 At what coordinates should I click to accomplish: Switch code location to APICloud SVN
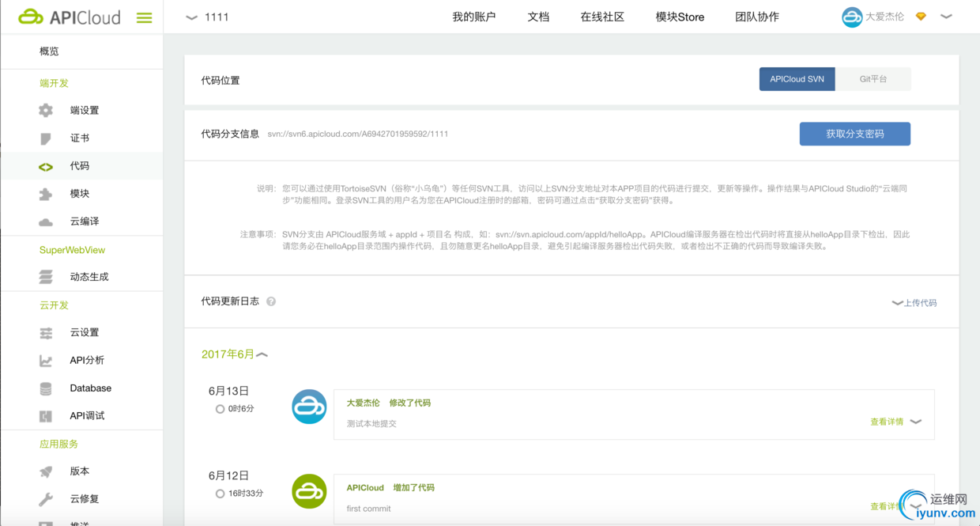[x=797, y=79]
